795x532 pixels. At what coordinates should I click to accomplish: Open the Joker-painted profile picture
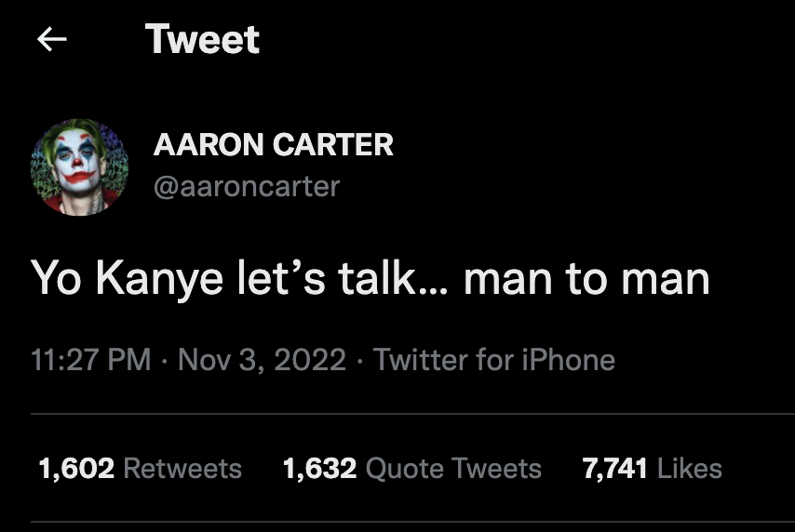(79, 166)
